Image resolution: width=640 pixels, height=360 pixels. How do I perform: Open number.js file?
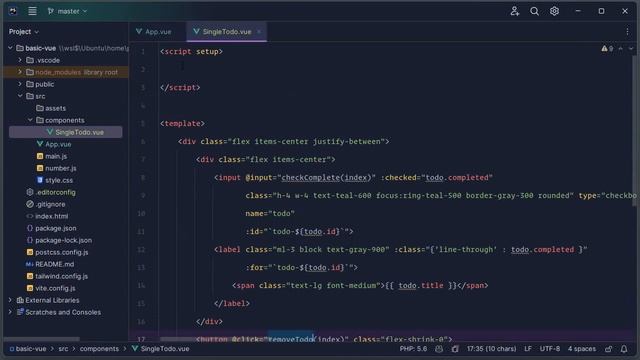pyautogui.click(x=56, y=168)
